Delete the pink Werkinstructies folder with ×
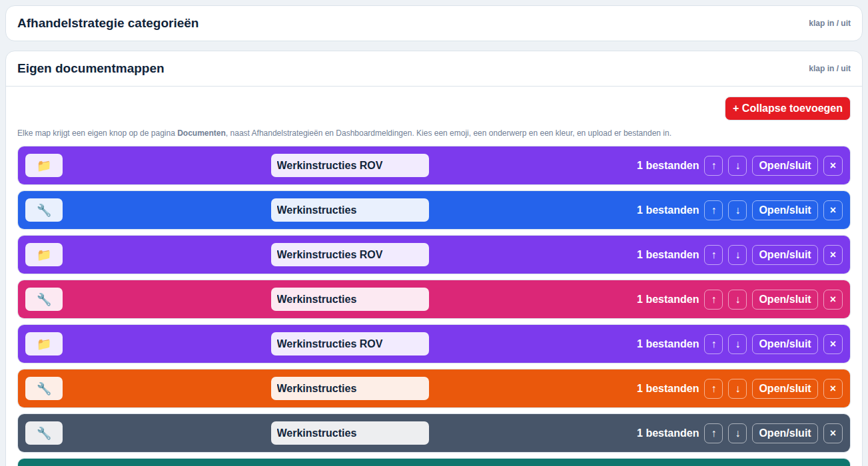 pyautogui.click(x=833, y=300)
